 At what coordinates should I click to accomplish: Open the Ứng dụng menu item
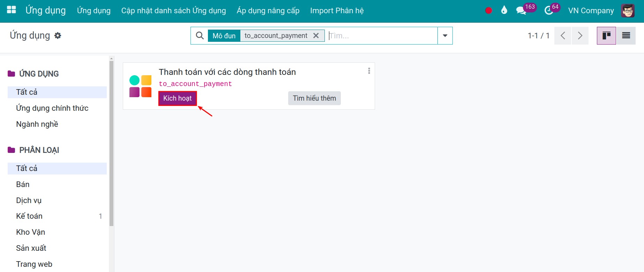(x=94, y=11)
